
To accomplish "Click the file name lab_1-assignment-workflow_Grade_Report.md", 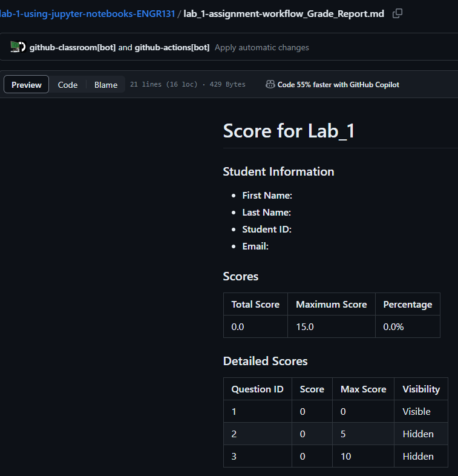I will [x=284, y=14].
